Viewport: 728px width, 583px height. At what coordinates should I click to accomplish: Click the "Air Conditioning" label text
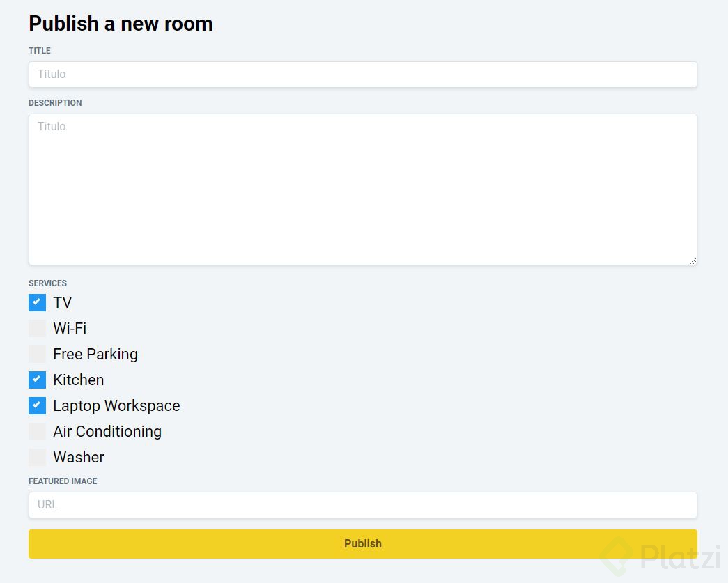[x=107, y=432]
